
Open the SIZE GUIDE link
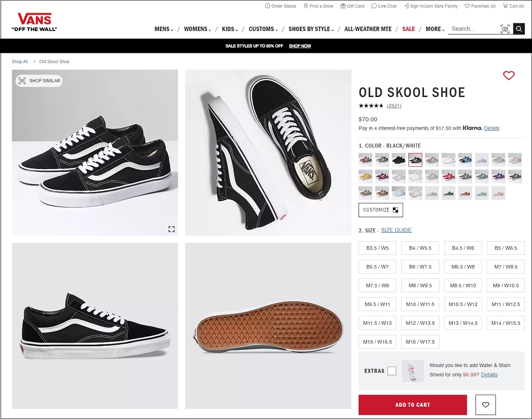396,231
